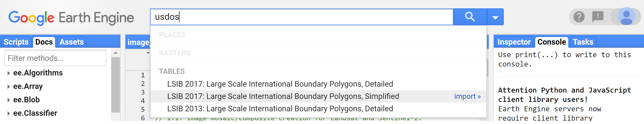Open the Assets tab
The width and height of the screenshot is (644, 124).
(71, 42)
